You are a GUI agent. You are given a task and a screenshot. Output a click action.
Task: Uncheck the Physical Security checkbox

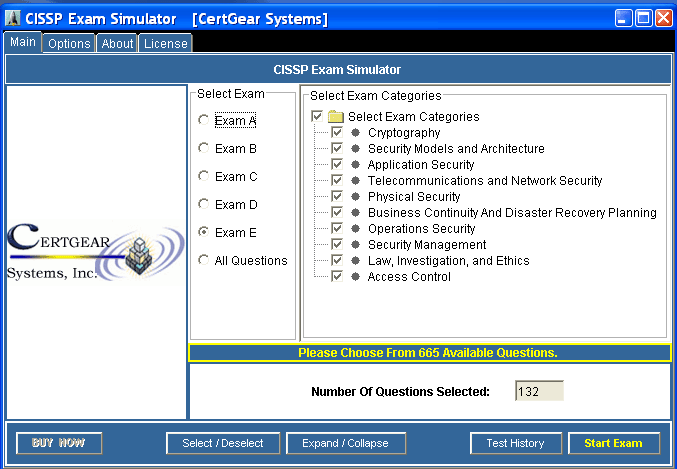coord(337,196)
